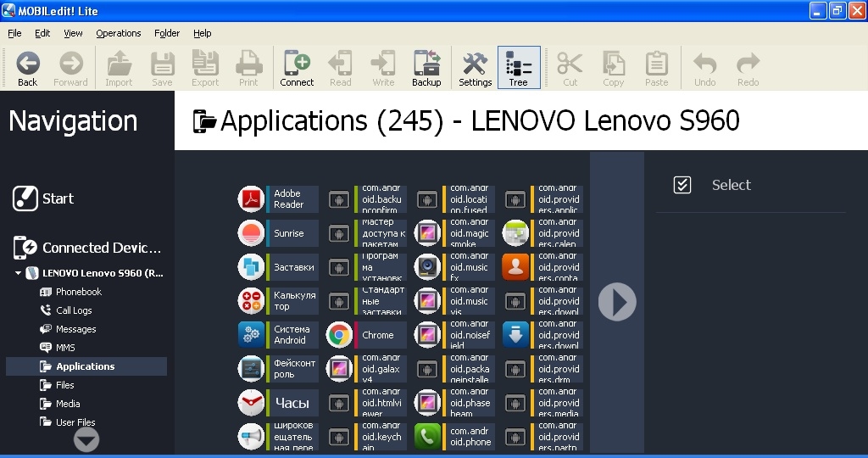Select the Часы clock app icon
The image size is (868, 458).
[x=251, y=403]
